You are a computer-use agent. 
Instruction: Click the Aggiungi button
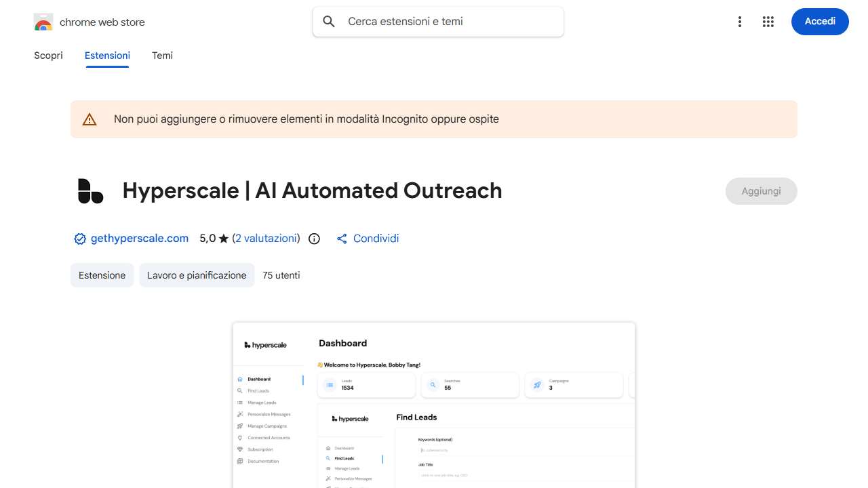pos(761,190)
